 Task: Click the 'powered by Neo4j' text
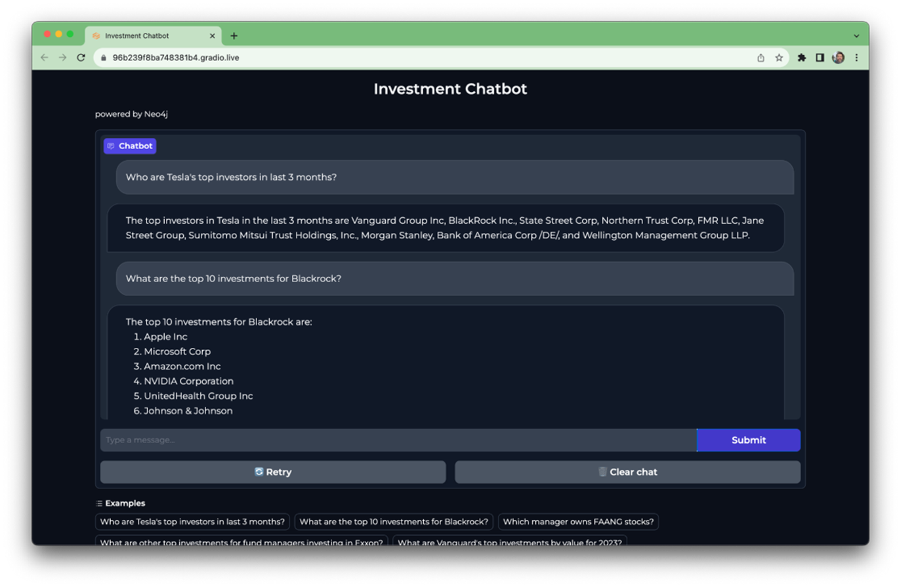pos(131,114)
